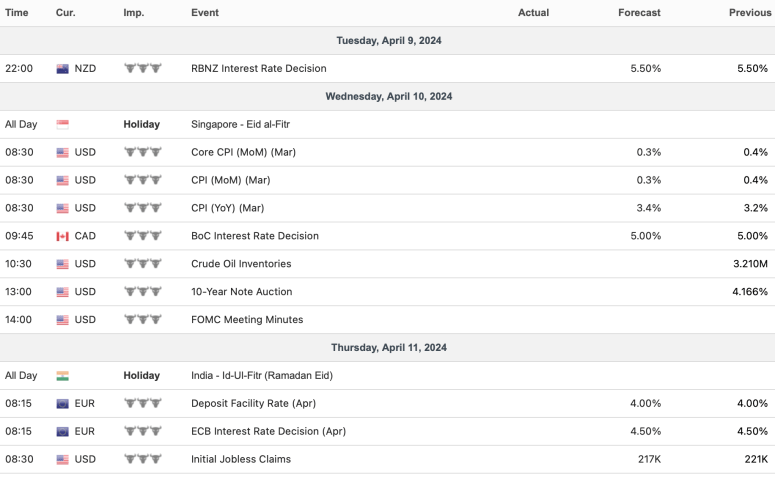Click the US flag in the FOMC Meeting Minutes row
Viewport: 775px width, 477px height.
tap(63, 320)
